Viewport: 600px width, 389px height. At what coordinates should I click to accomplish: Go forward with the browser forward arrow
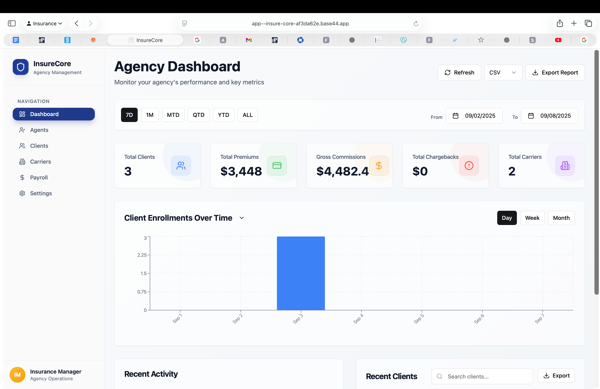(90, 23)
